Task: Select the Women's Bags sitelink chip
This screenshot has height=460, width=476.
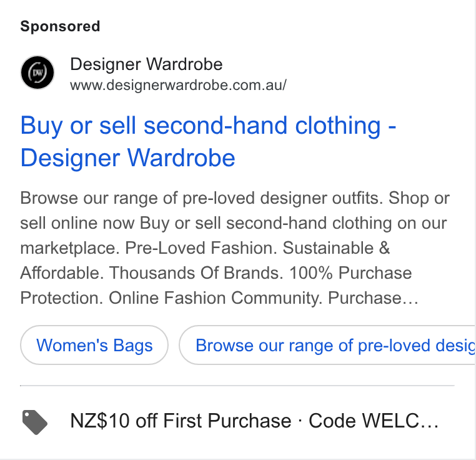Action: (94, 345)
